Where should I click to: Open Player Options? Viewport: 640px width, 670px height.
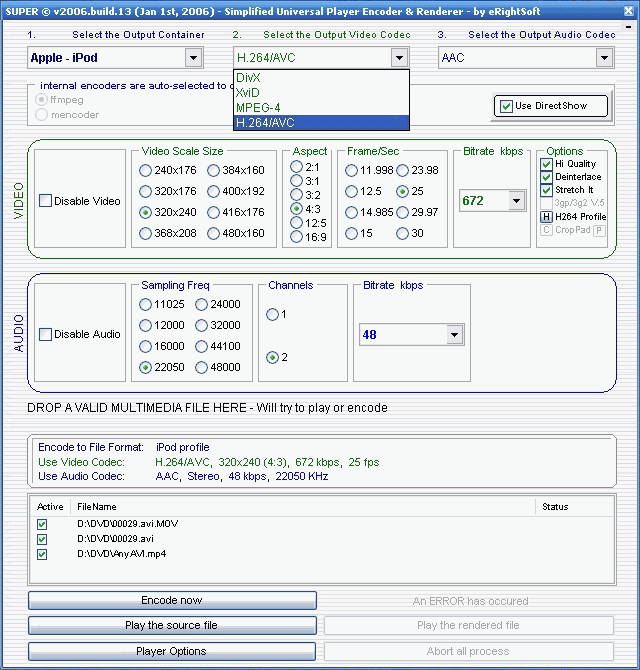click(172, 651)
